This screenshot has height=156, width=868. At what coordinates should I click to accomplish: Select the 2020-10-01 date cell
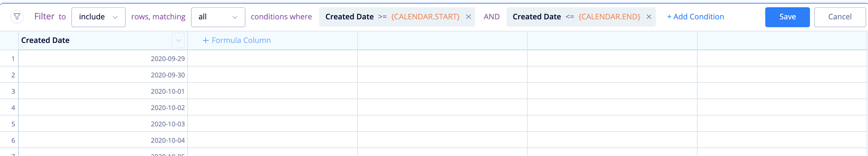(x=103, y=91)
